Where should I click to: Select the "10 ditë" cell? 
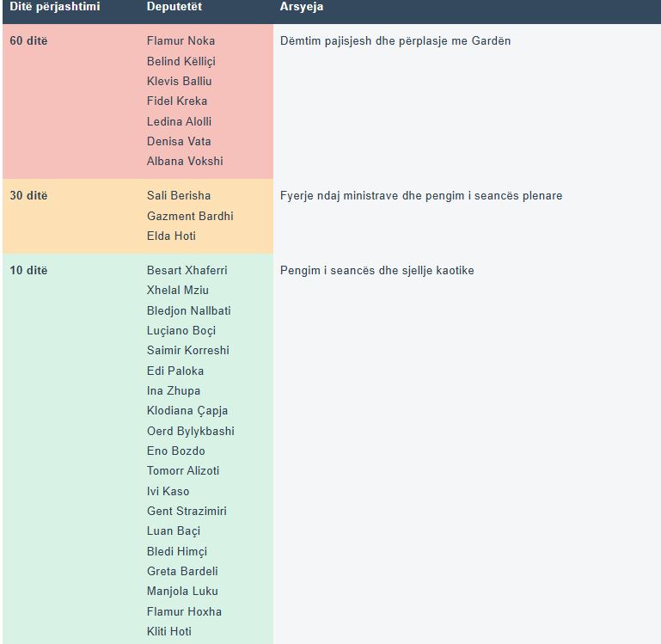[x=28, y=270]
